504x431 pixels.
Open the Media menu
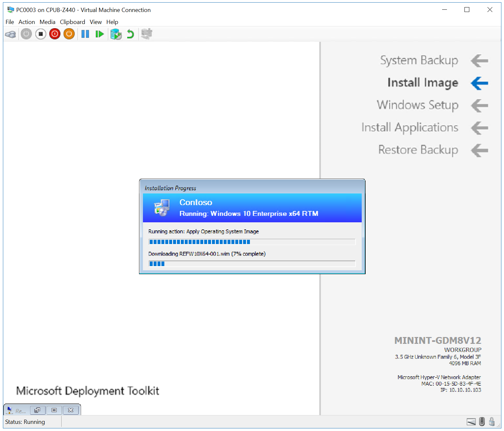[x=47, y=22]
